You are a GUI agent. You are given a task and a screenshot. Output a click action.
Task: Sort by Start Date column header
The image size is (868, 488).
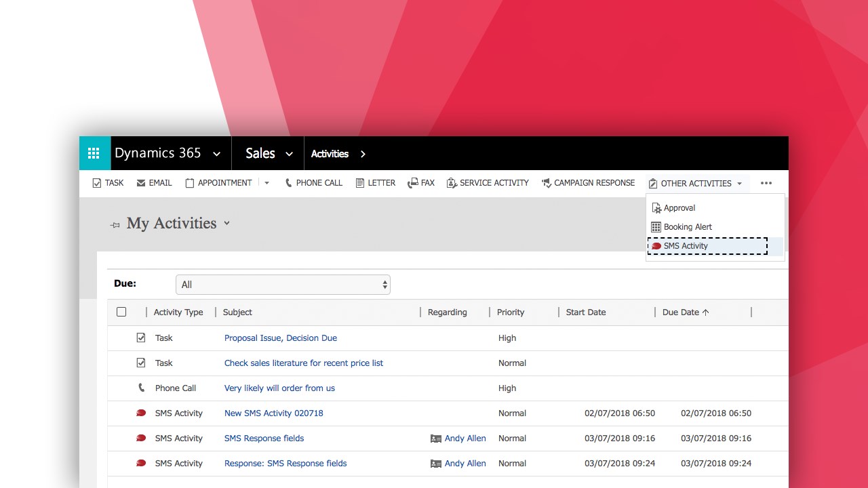586,312
